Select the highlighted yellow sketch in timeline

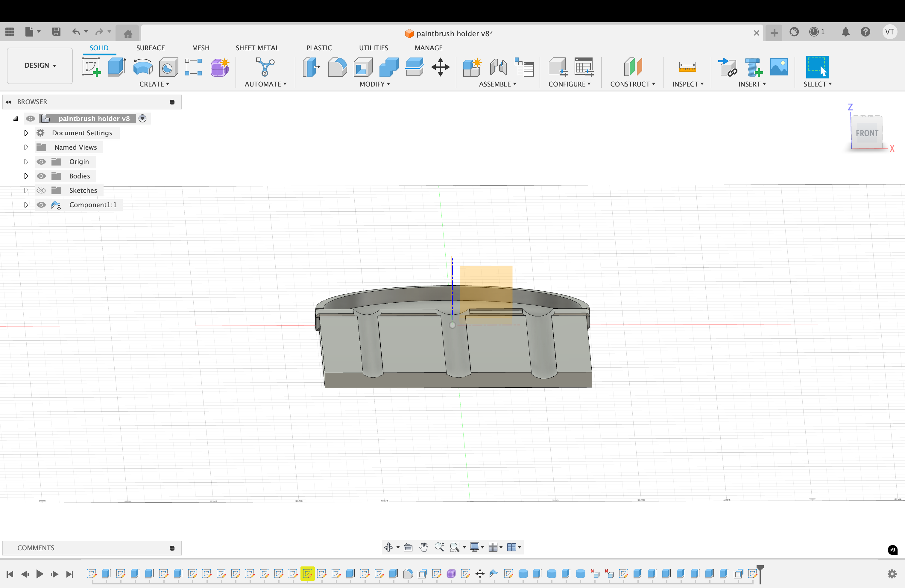307,574
